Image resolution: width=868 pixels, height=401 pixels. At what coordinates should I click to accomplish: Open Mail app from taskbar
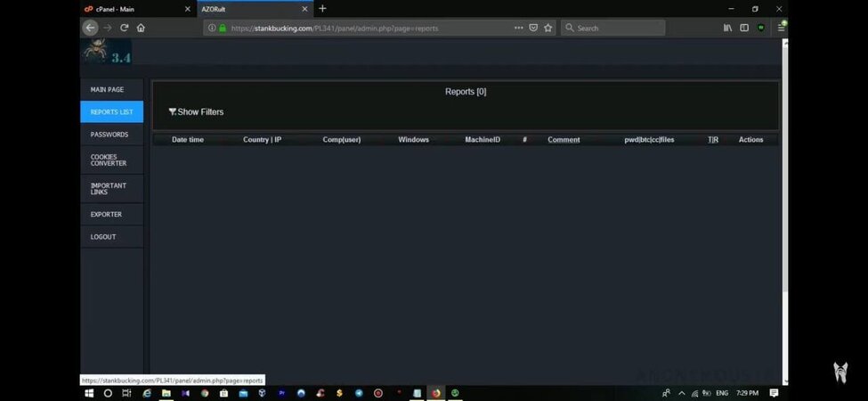pyautogui.click(x=243, y=393)
